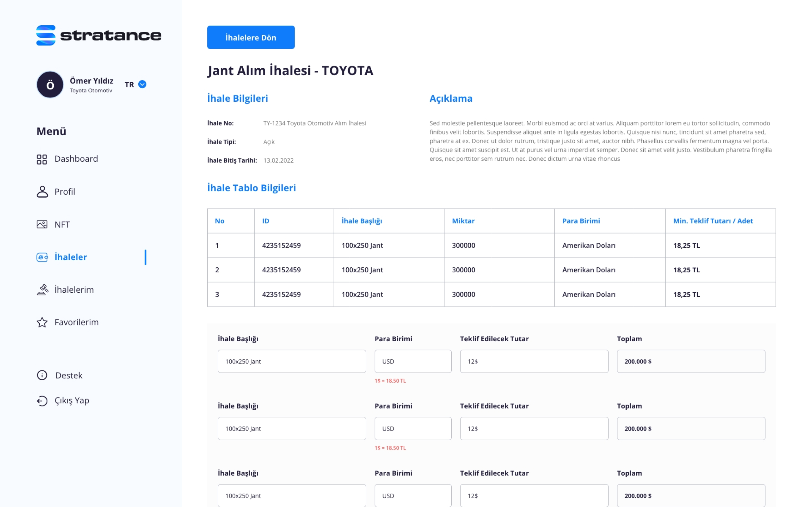812x507 pixels.
Task: Open second USD Para Birimi dropdown
Action: [413, 429]
